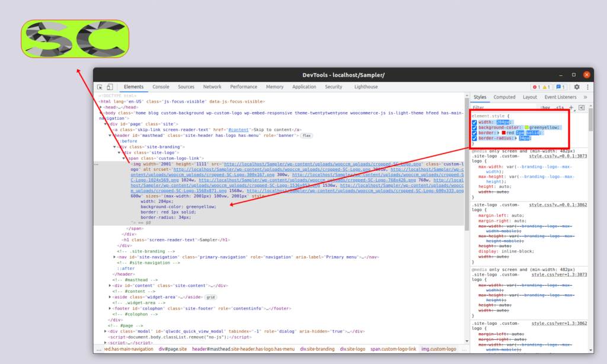Image resolution: width=607 pixels, height=364 pixels.
Task: Collapse the div site-logo node
Action: [119, 152]
